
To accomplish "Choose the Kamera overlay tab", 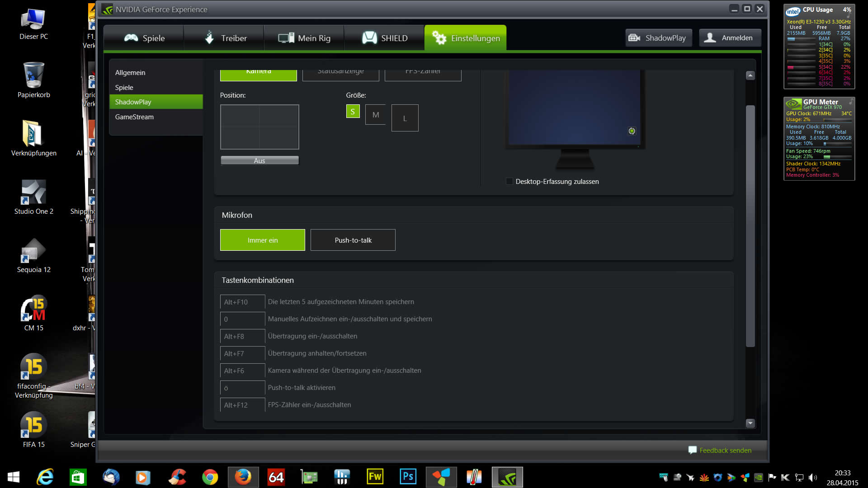I will [x=259, y=75].
